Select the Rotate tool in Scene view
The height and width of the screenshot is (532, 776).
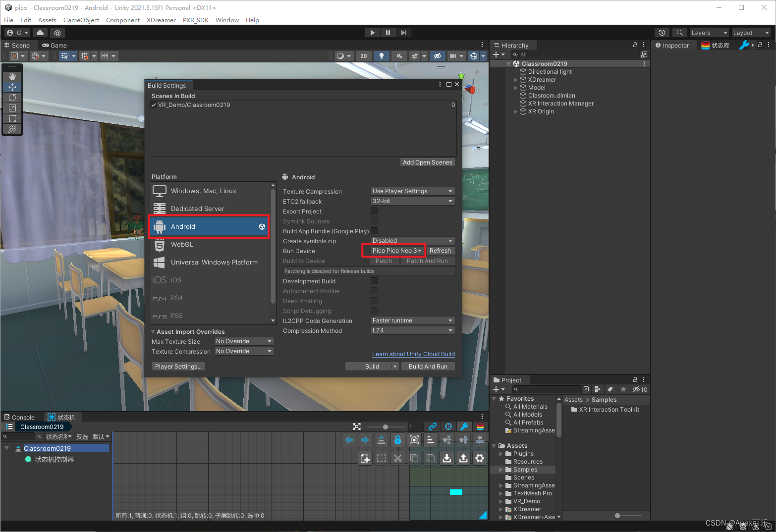(x=12, y=98)
